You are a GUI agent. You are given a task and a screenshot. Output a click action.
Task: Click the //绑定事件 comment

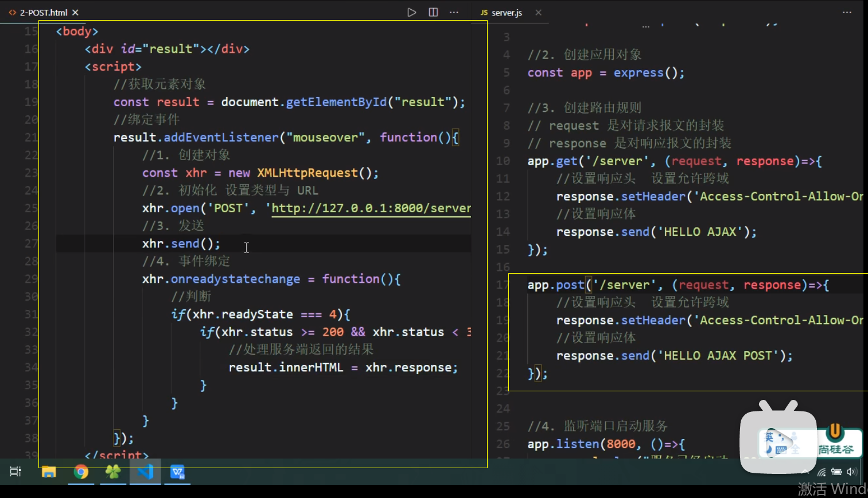click(x=146, y=120)
